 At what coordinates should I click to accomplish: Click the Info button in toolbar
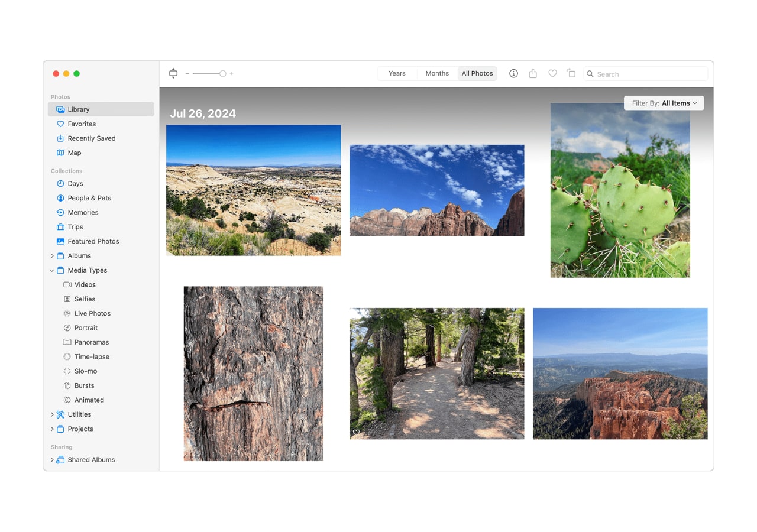click(513, 73)
